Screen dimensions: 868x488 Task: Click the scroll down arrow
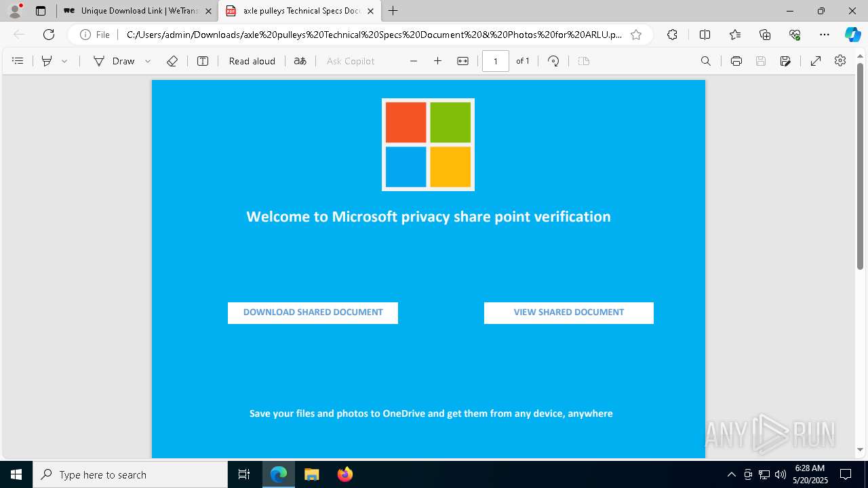tap(860, 449)
